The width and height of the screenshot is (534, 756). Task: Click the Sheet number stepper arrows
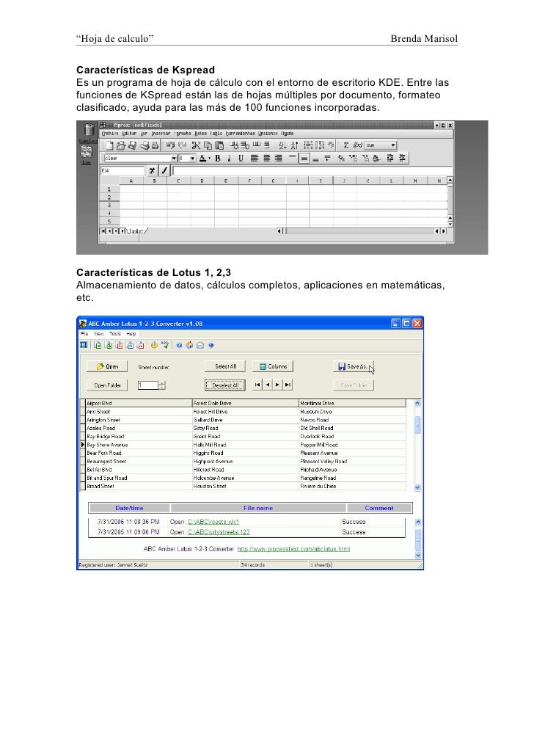[162, 385]
